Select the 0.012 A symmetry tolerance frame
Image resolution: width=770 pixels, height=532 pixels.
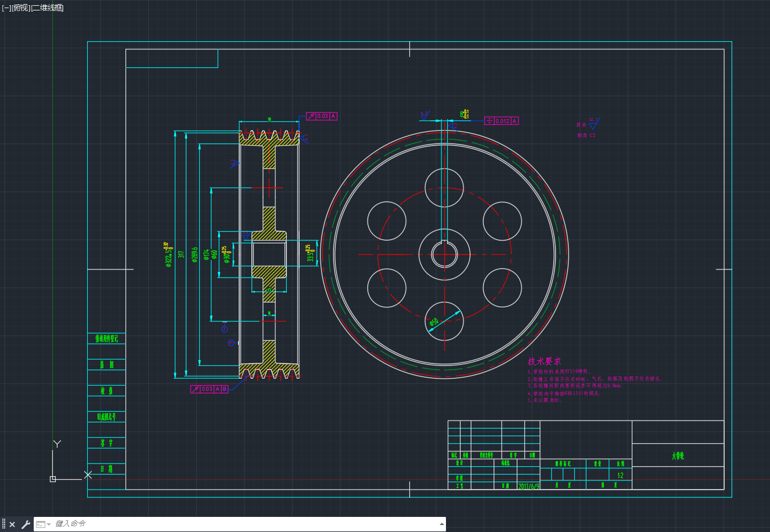click(502, 121)
